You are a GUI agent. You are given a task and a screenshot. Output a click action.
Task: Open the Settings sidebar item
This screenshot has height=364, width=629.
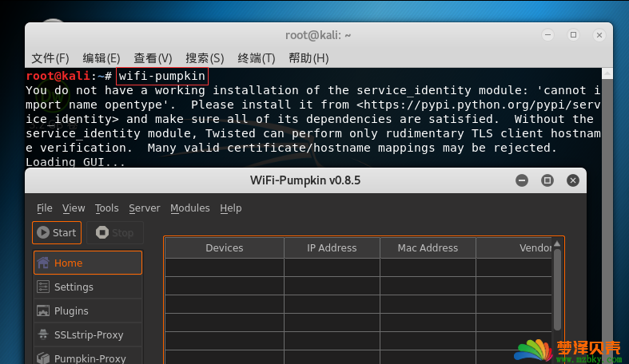click(x=88, y=287)
